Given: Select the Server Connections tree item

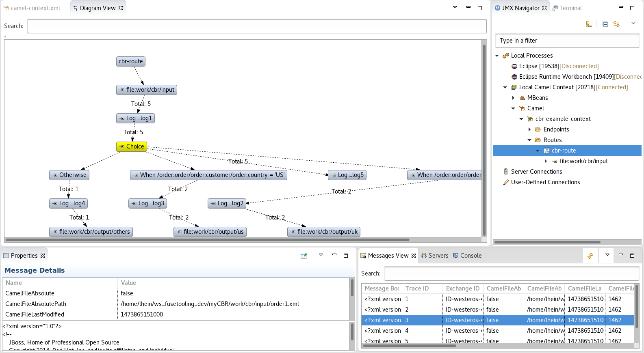Looking at the screenshot, I should (x=536, y=172).
